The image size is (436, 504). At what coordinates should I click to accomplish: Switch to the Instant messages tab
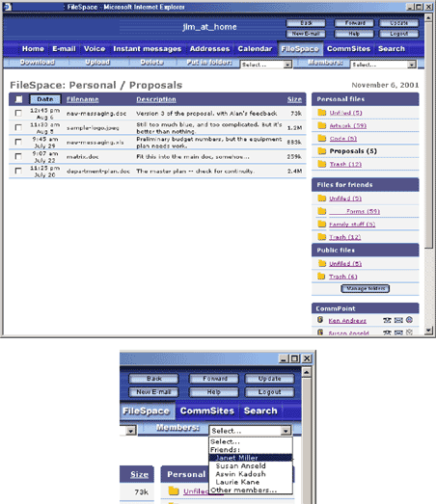pyautogui.click(x=147, y=49)
